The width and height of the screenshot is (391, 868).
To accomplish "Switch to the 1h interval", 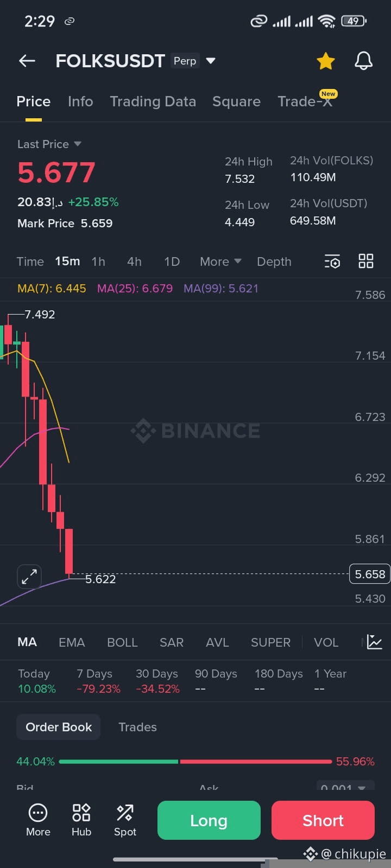I will (98, 261).
